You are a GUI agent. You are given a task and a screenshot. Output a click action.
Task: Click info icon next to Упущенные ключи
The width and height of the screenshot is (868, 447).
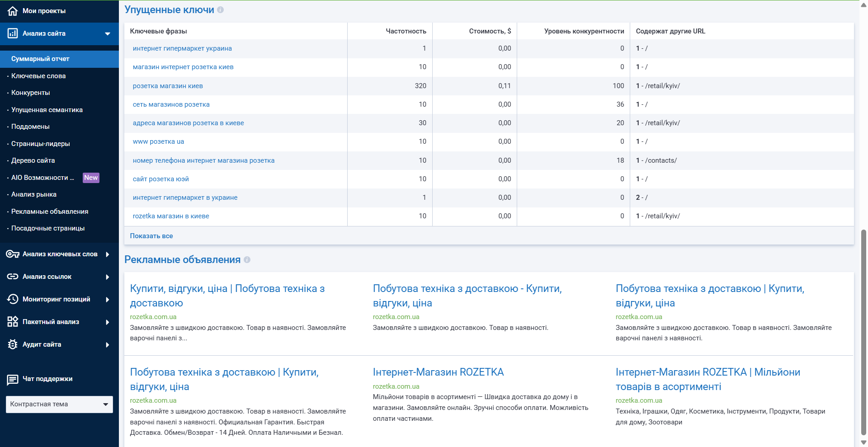click(x=221, y=10)
